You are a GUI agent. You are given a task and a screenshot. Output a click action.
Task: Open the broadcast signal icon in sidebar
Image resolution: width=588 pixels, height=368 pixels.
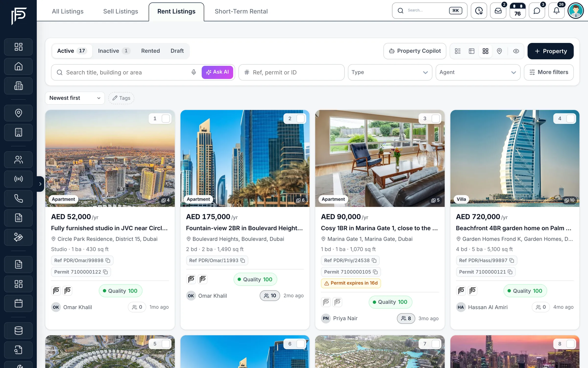point(18,179)
